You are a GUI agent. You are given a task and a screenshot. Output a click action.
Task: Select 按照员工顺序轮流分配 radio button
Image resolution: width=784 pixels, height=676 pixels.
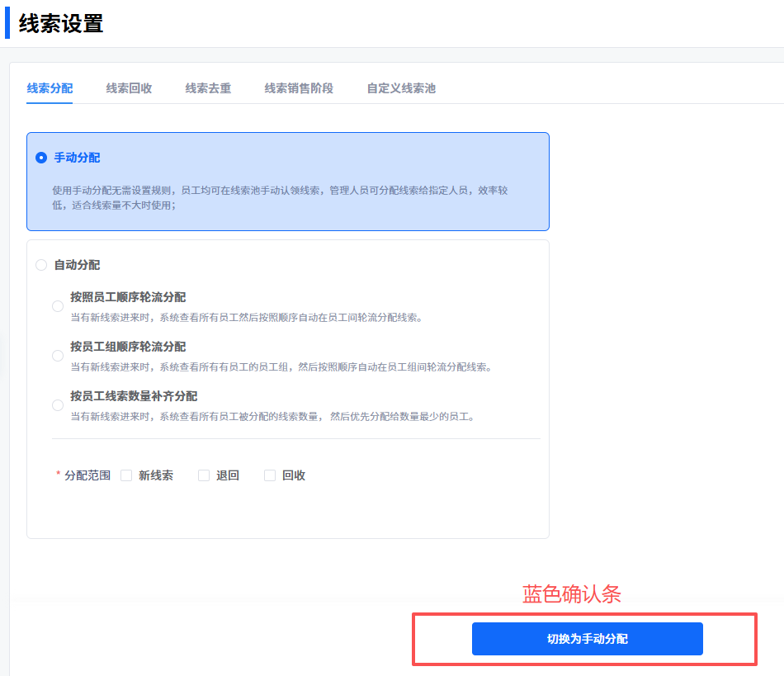(x=58, y=306)
